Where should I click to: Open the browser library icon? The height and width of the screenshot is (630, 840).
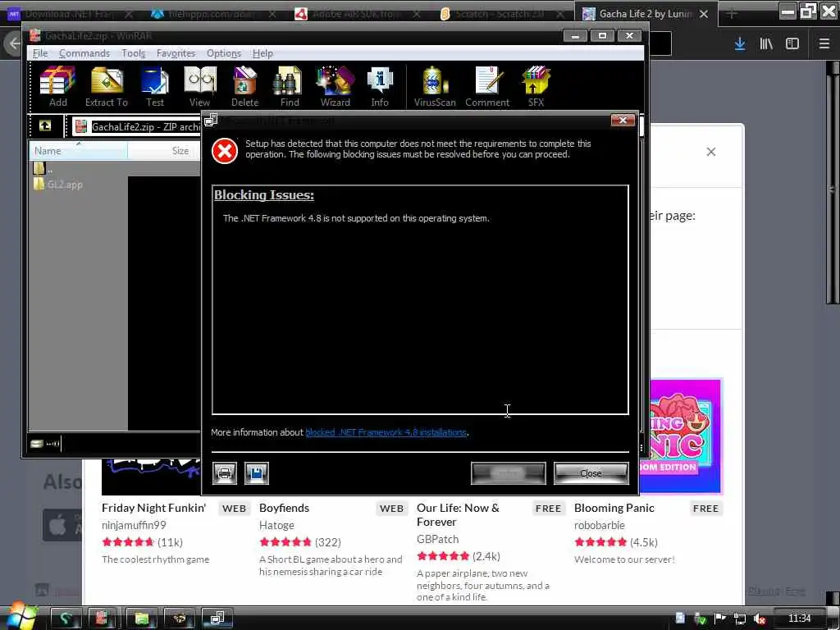click(x=766, y=44)
